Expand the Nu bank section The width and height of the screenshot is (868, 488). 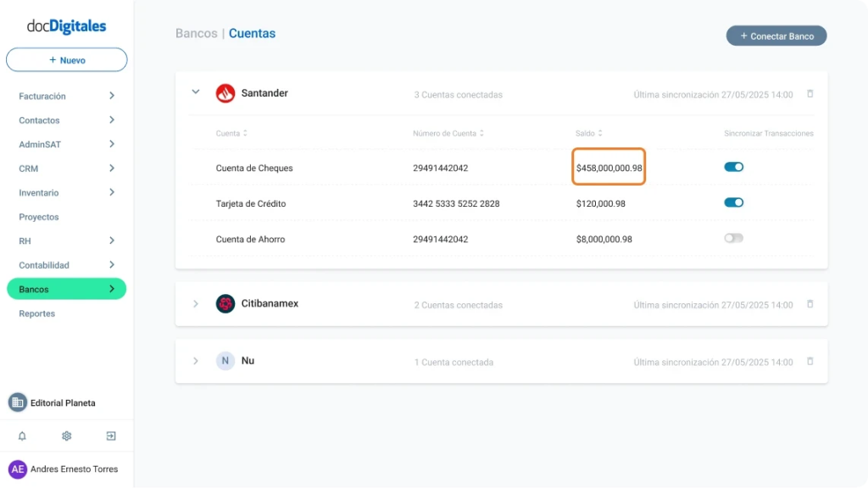pyautogui.click(x=196, y=361)
